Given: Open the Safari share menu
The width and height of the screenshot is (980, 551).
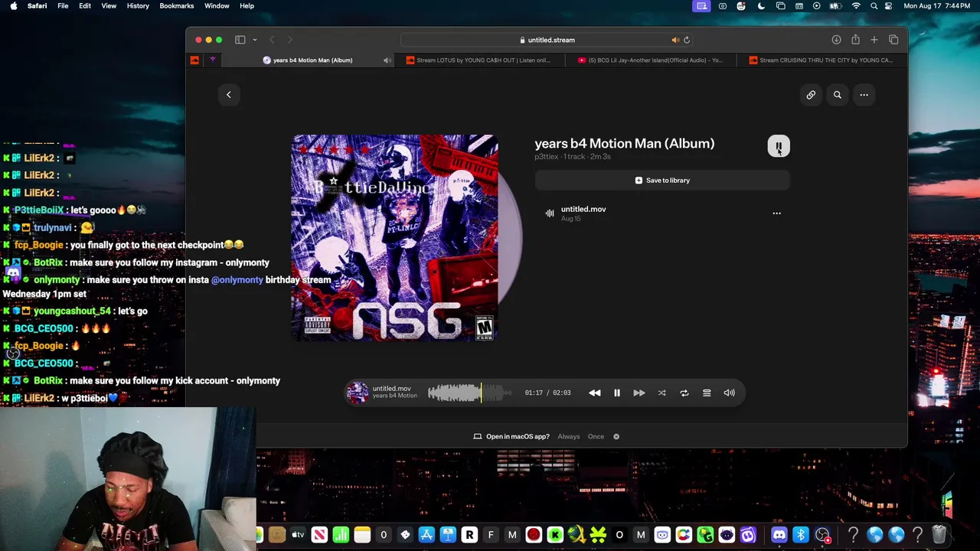Looking at the screenshot, I should (x=855, y=40).
